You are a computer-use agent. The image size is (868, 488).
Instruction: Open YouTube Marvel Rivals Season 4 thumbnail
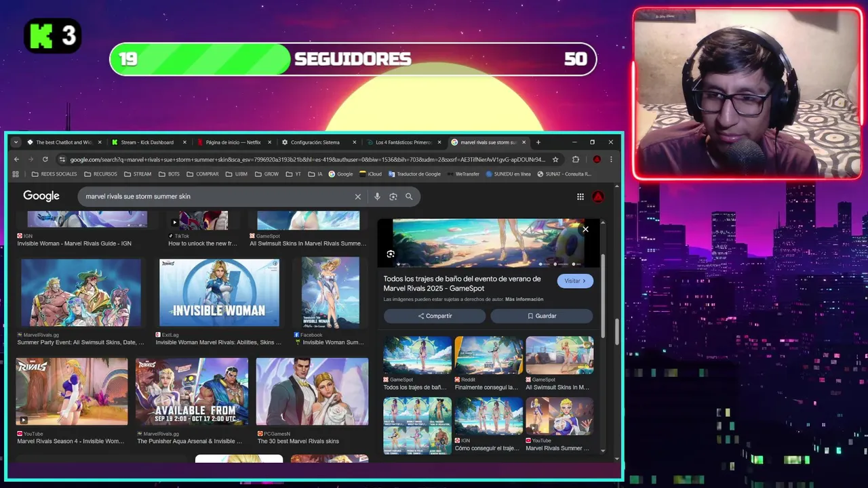pyautogui.click(x=72, y=392)
